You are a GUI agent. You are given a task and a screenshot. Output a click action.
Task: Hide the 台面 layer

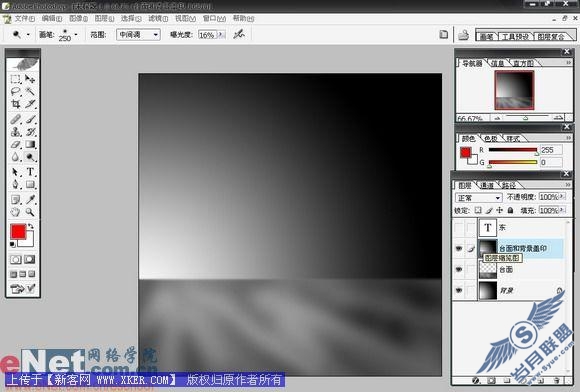[x=459, y=269]
